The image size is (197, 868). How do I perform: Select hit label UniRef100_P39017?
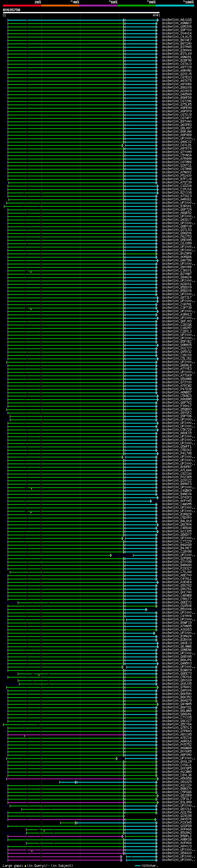[x=177, y=406]
